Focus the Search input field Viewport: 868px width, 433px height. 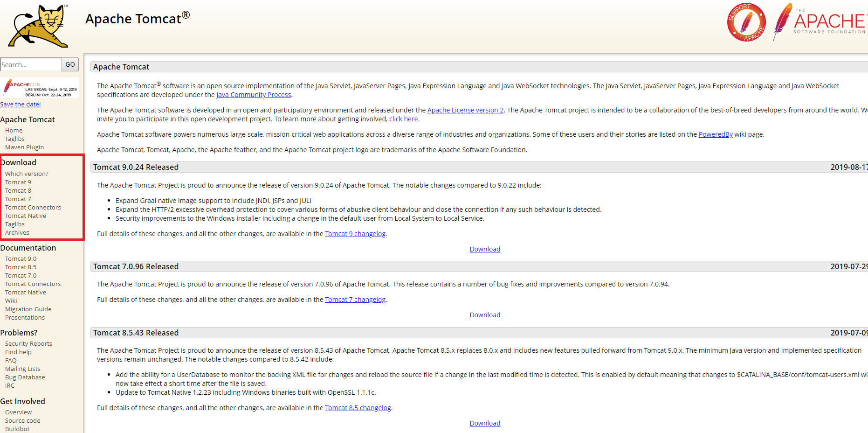[31, 64]
